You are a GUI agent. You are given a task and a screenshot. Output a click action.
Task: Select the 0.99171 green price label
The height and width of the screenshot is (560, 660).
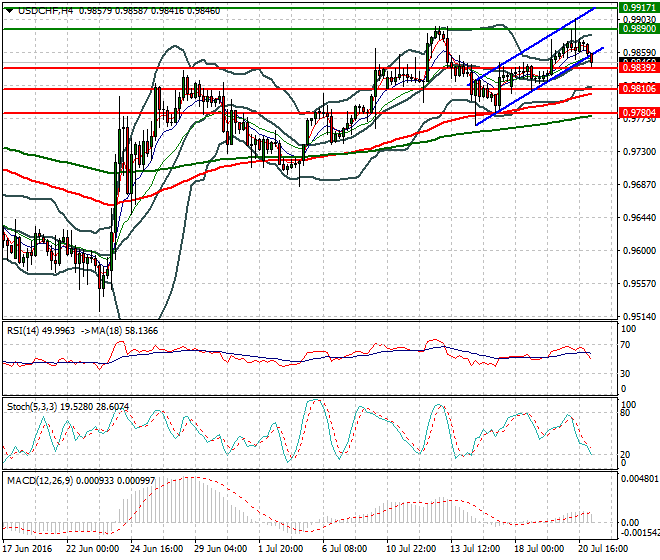639,8
